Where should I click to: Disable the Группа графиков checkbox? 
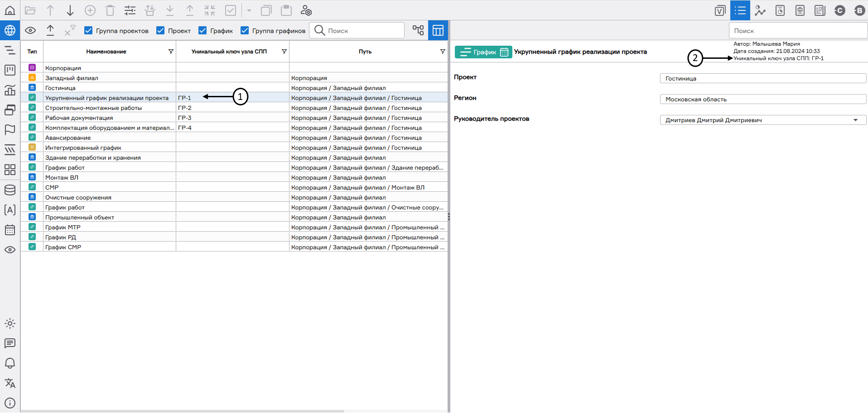pos(245,30)
